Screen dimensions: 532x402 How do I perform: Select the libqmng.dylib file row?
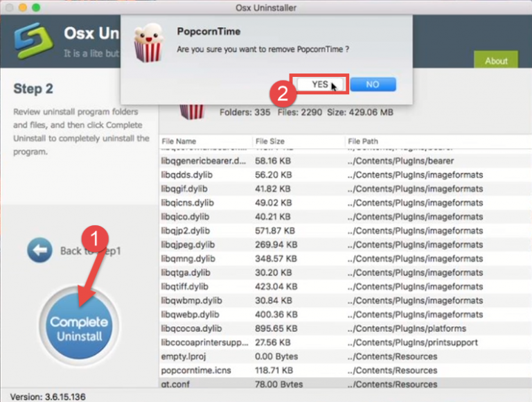[346, 259]
